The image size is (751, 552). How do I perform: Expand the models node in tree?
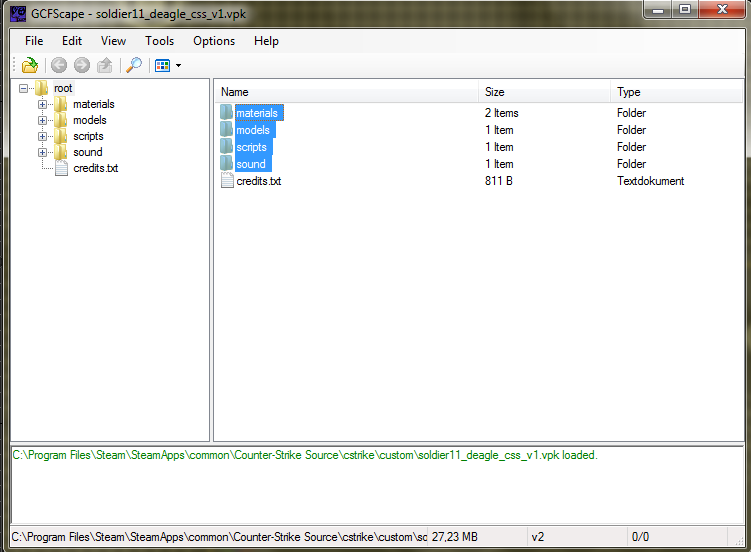(x=42, y=121)
